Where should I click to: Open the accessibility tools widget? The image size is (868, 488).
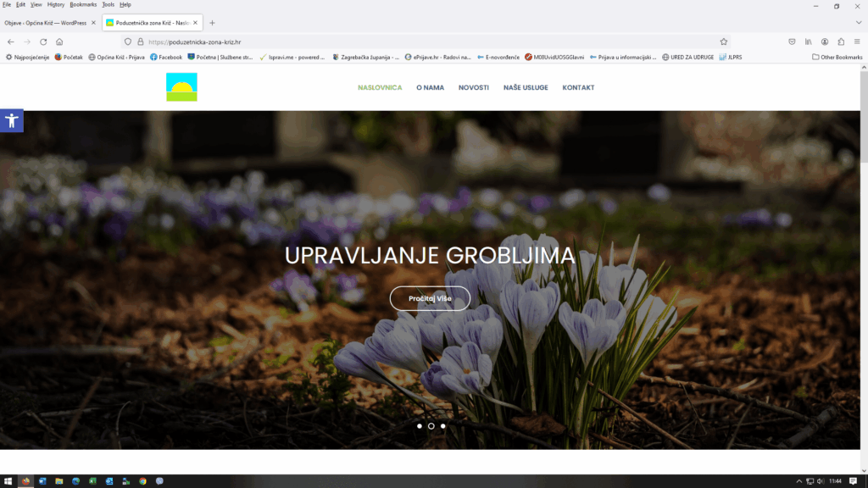click(x=12, y=120)
